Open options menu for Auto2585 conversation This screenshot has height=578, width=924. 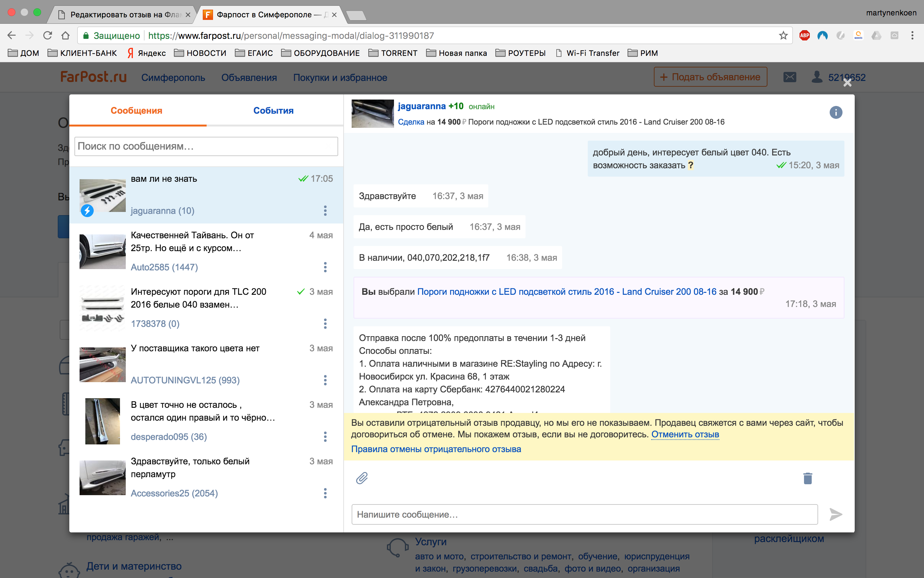point(325,267)
